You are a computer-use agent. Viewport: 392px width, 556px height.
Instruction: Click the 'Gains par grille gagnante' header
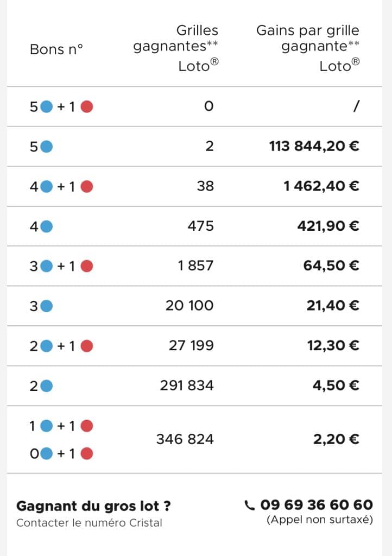(308, 48)
